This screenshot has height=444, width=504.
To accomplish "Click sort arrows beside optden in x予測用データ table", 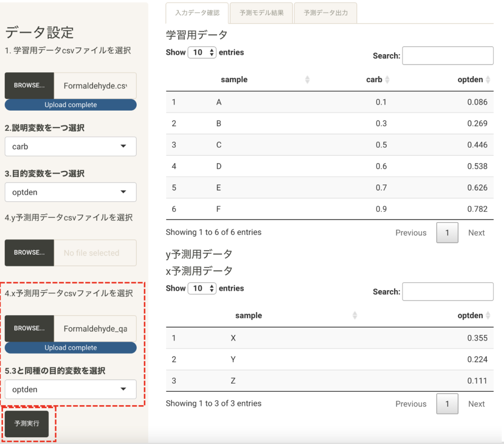I will (x=488, y=316).
